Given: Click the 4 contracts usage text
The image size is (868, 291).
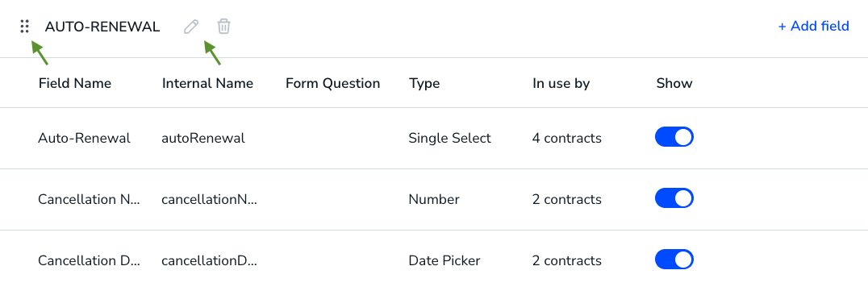Looking at the screenshot, I should click(567, 139).
